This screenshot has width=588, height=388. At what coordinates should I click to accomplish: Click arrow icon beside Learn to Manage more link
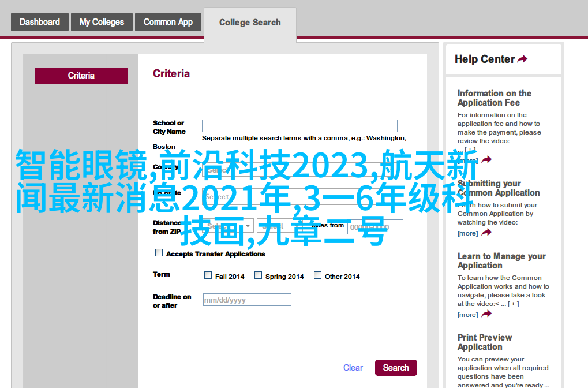[486, 314]
